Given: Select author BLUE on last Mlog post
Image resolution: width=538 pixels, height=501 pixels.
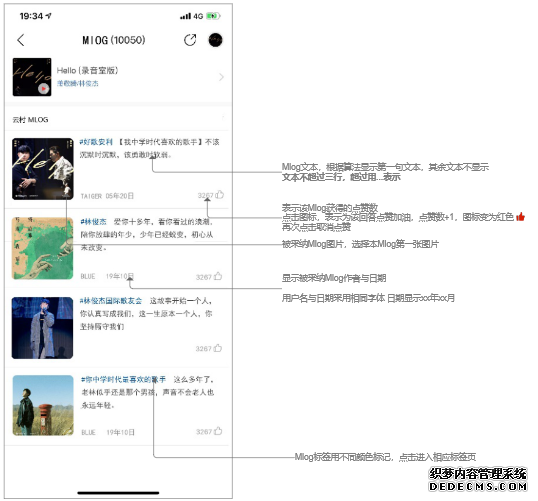Looking at the screenshot, I should [x=89, y=432].
